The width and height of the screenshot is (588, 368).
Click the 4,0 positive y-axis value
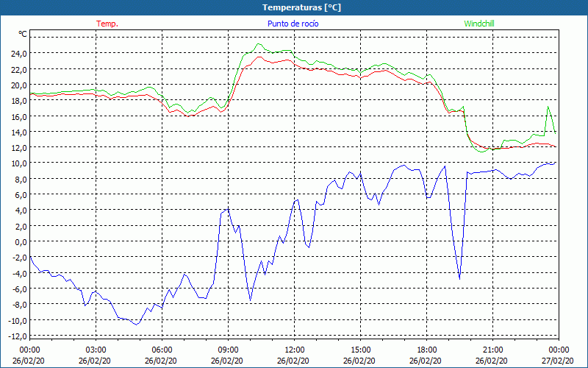(21, 210)
